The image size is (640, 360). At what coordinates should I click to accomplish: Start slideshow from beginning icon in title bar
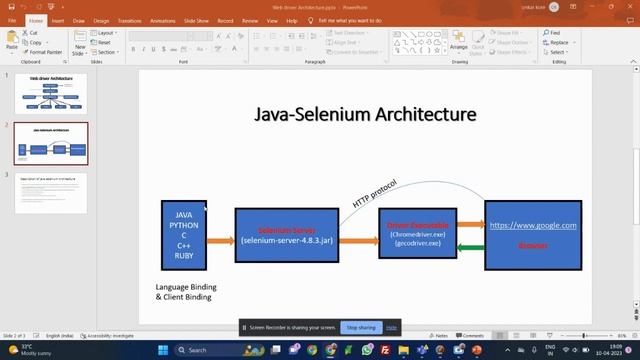(51, 7)
